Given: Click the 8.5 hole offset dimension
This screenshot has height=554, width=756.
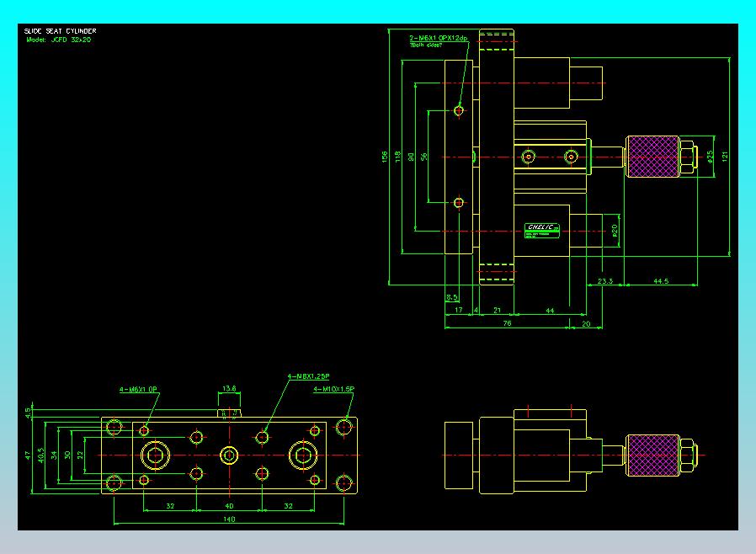Looking at the screenshot, I should 452,297.
